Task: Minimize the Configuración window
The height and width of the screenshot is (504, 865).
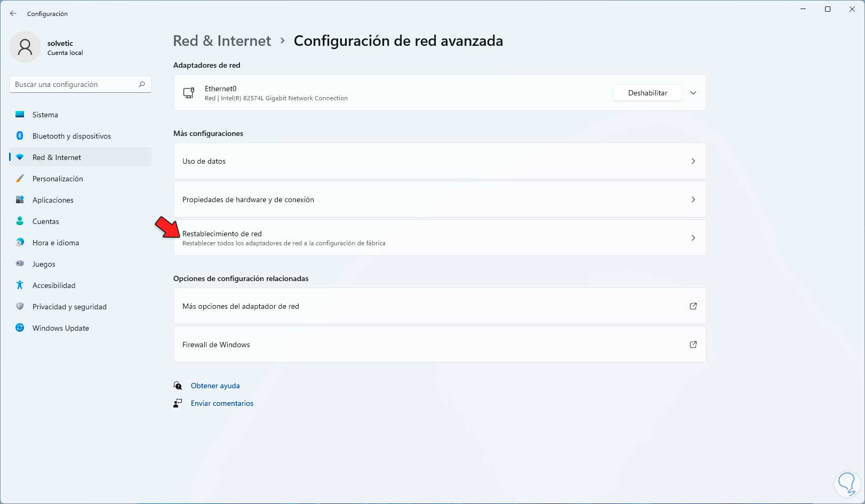Action: coord(803,9)
